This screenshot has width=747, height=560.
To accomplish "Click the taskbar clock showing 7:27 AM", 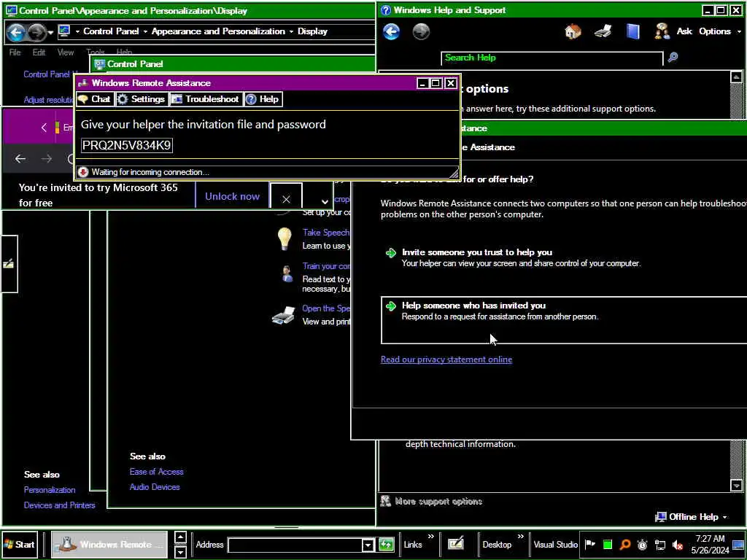I will point(710,544).
